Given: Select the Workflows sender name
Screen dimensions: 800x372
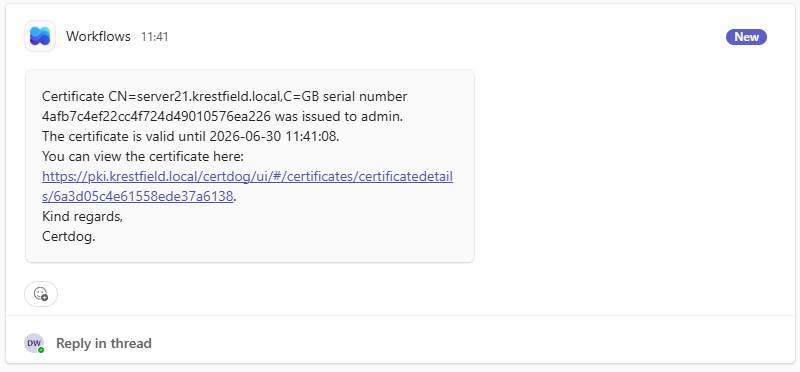Looking at the screenshot, I should (98, 37).
